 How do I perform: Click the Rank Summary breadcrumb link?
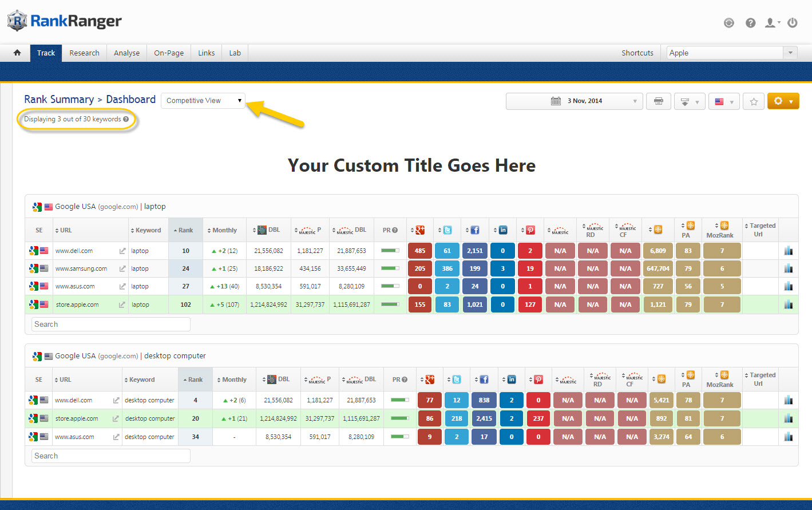(59, 100)
